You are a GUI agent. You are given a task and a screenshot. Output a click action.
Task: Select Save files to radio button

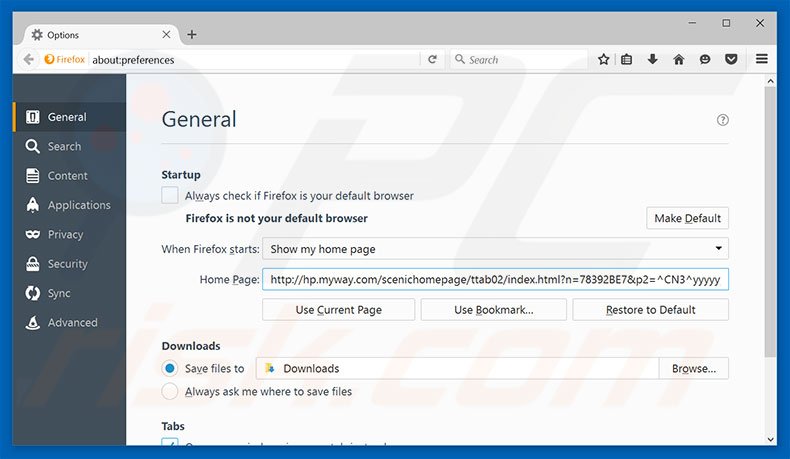point(170,368)
